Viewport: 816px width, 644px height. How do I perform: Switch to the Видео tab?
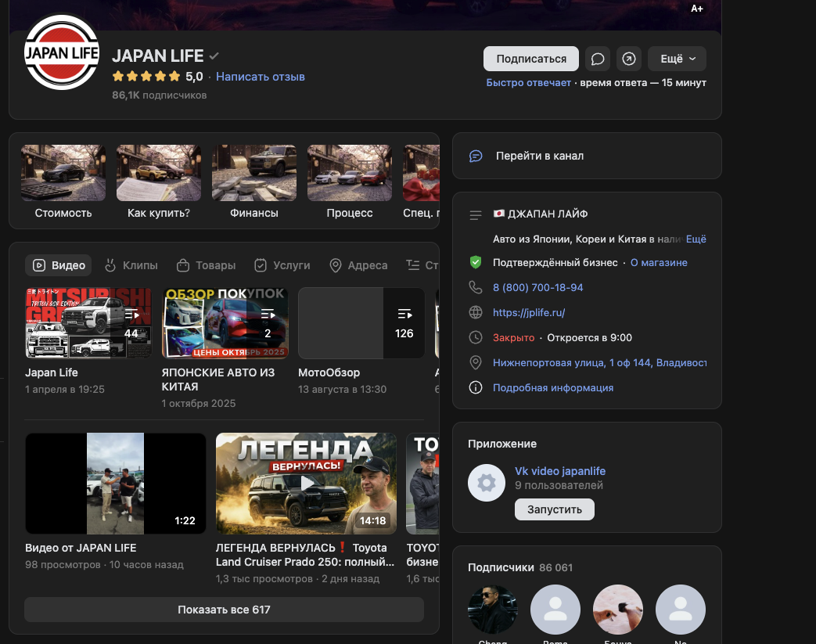click(58, 265)
